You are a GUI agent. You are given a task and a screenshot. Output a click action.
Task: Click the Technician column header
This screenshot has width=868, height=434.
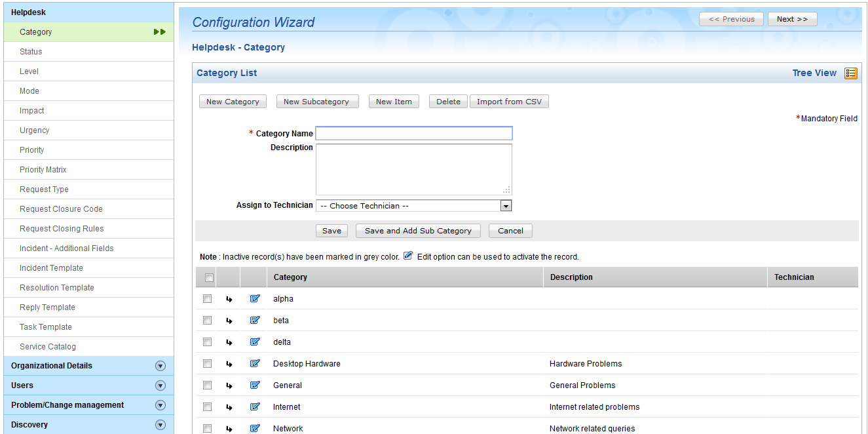coord(794,277)
